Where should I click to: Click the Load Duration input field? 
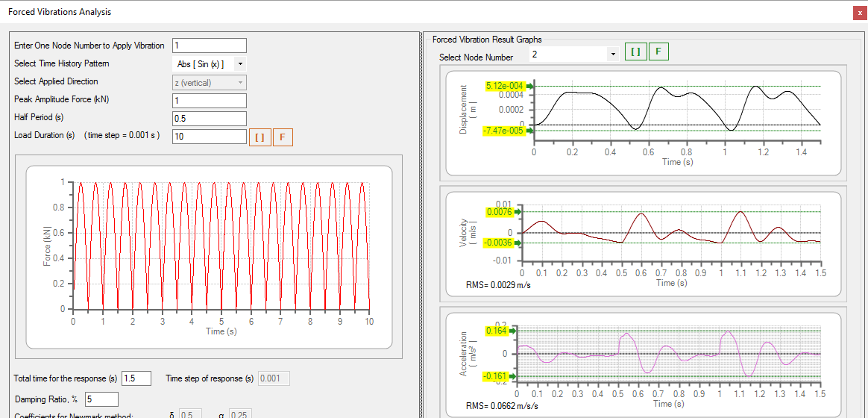209,137
